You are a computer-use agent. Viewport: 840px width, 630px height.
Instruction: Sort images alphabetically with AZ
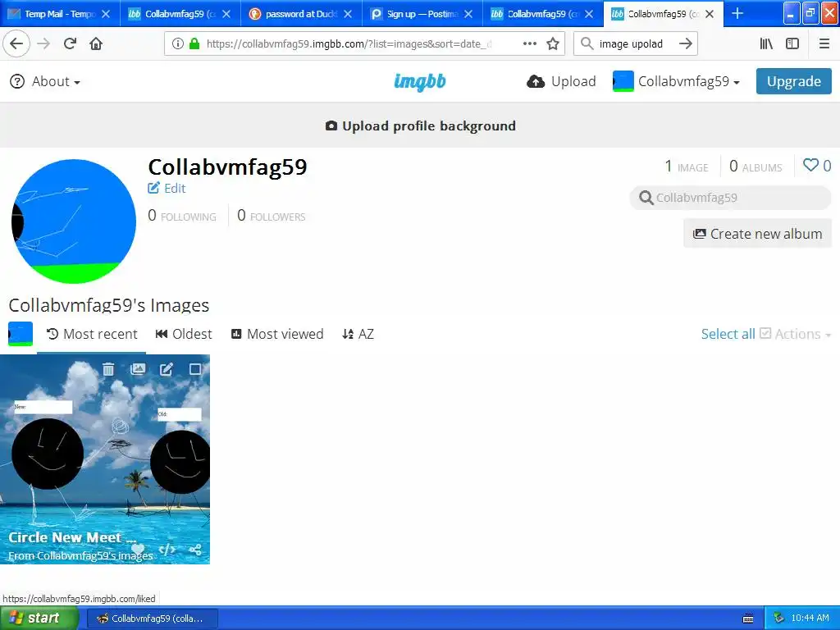(358, 334)
